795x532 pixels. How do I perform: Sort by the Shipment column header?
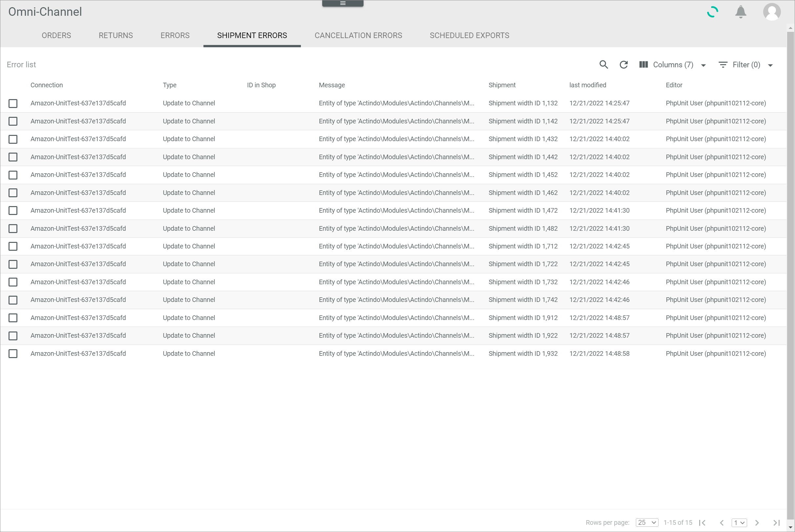coord(502,85)
